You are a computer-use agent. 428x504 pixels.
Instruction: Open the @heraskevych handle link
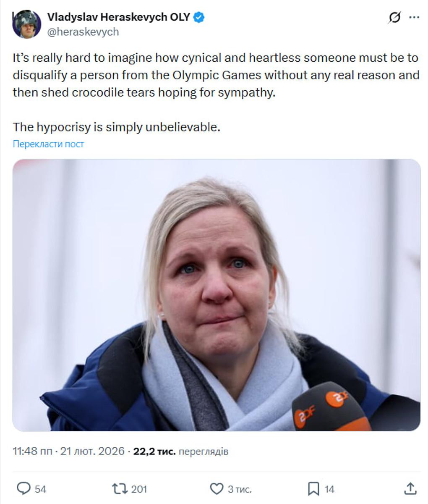click(x=83, y=32)
